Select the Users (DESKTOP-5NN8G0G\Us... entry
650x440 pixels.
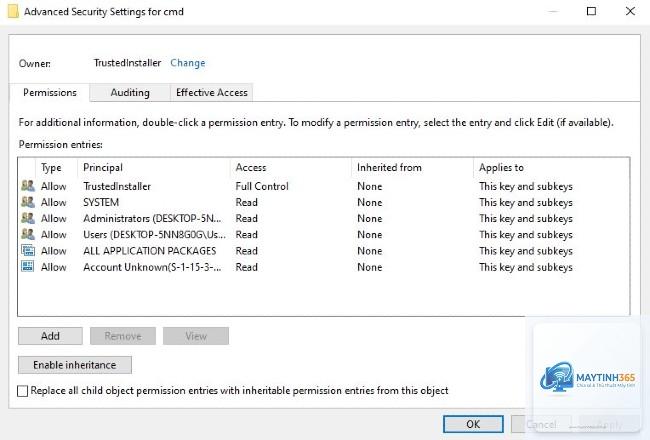154,235
